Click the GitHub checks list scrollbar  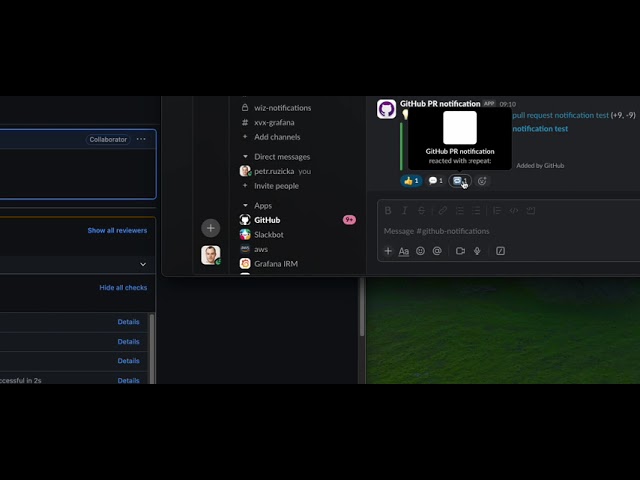coord(152,348)
